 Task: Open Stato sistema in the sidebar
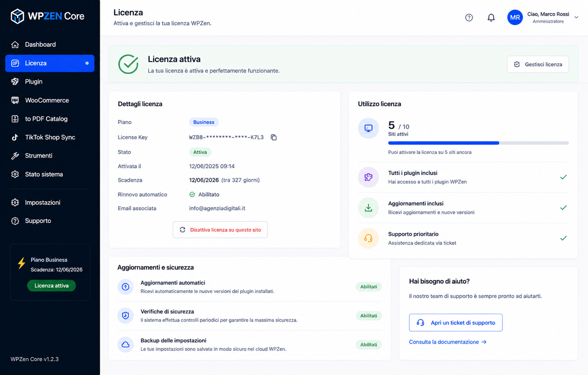[50, 174]
